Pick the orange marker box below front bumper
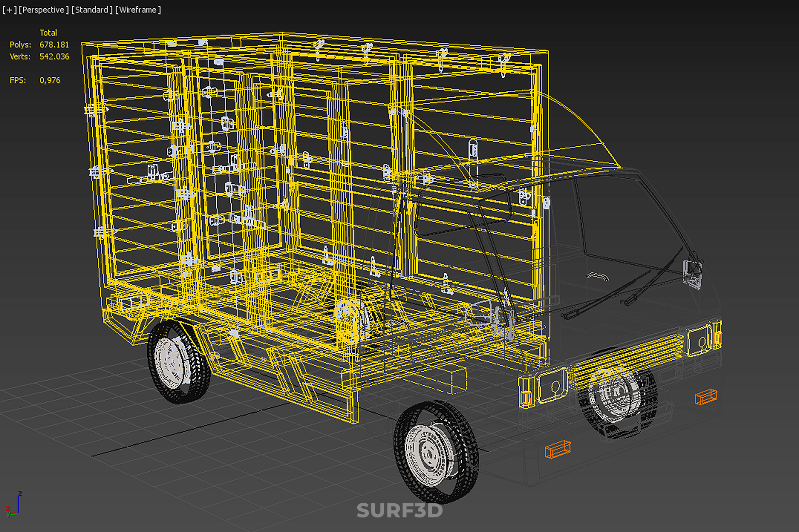This screenshot has width=799, height=532. [557, 449]
